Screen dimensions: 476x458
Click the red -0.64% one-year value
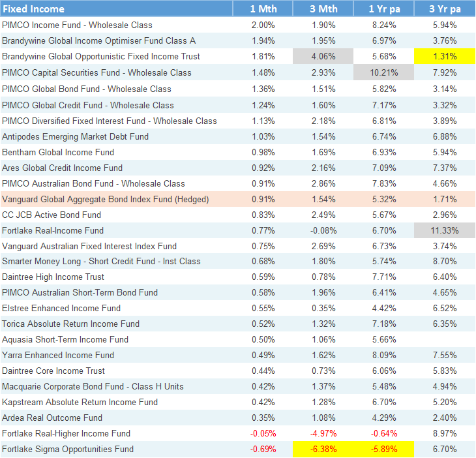(384, 433)
